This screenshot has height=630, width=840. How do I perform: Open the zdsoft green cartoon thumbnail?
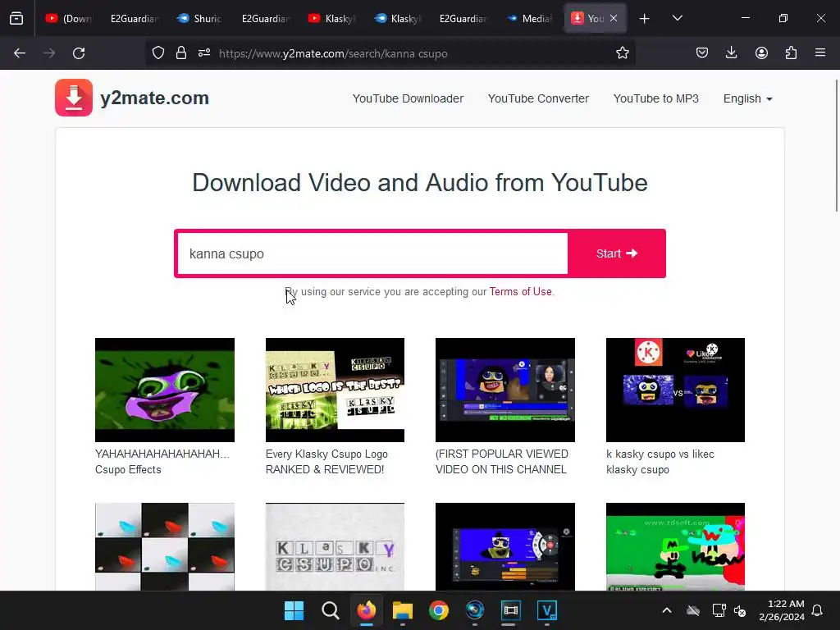coord(675,546)
